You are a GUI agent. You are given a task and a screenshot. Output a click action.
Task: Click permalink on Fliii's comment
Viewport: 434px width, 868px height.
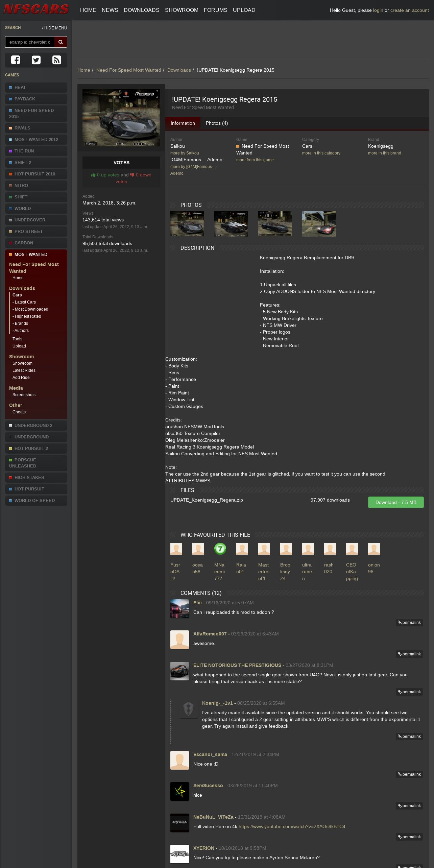coord(409,623)
